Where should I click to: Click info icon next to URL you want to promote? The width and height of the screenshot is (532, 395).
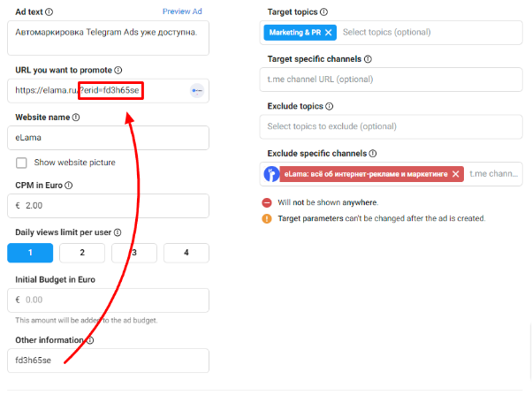[x=118, y=70]
